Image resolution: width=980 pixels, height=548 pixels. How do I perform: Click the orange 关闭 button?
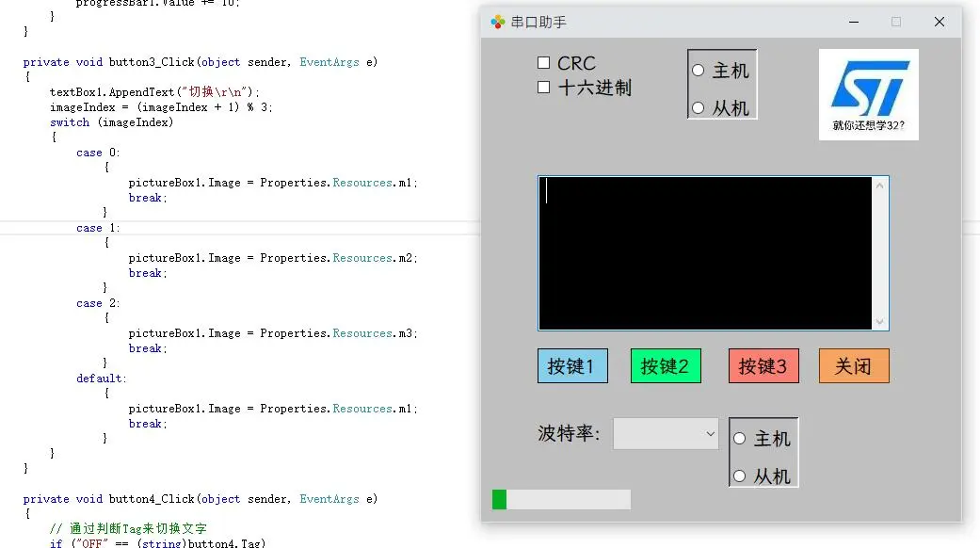(x=854, y=366)
